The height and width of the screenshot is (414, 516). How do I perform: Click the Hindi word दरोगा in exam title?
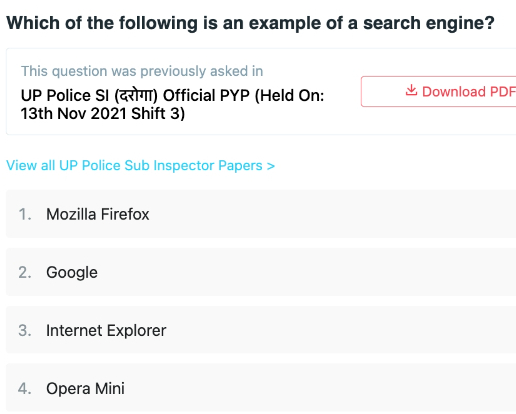point(136,96)
